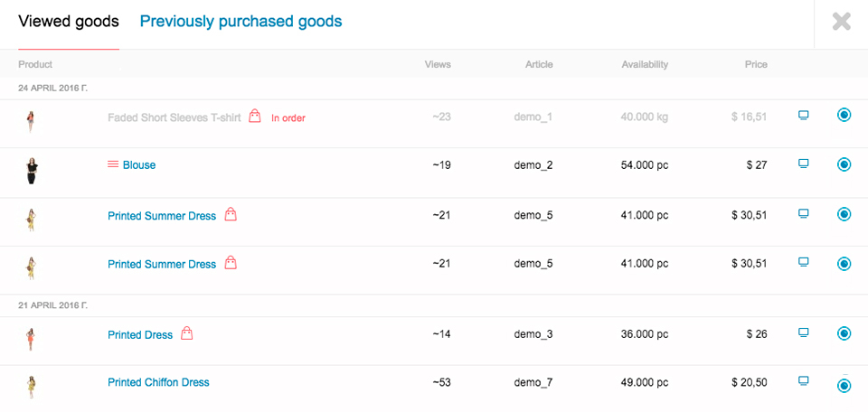868x412 pixels.
Task: Open the Viewed goods tab
Action: click(69, 22)
